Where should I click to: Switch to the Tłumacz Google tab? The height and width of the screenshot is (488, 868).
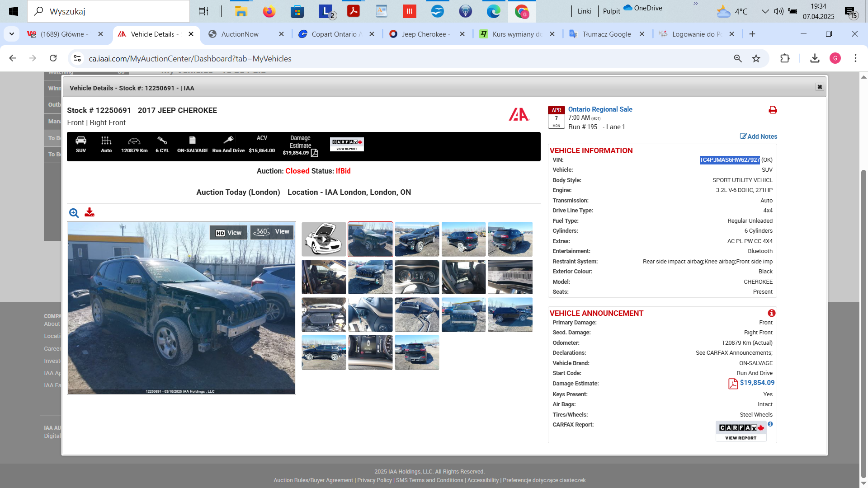[x=606, y=34]
